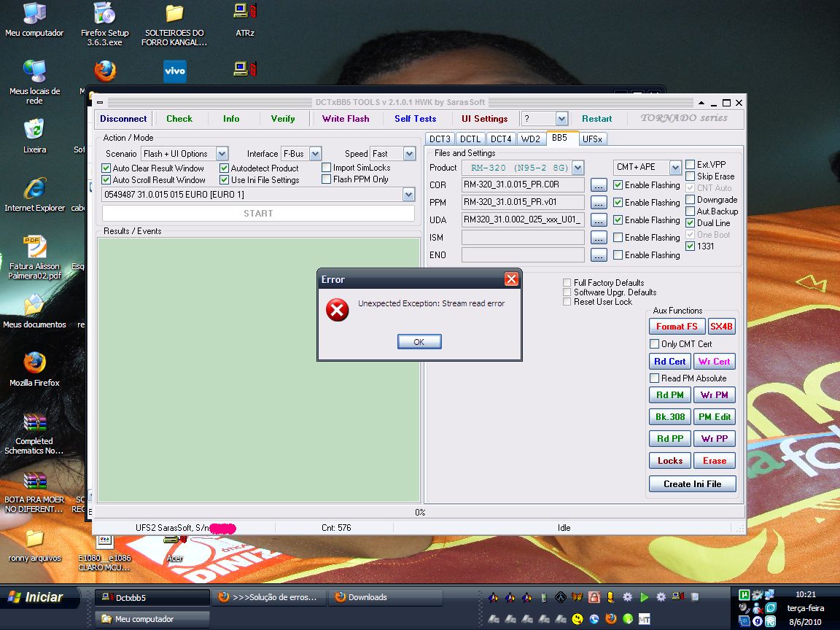The image size is (840, 630).
Task: Open the Scenario dropdown
Action: point(222,154)
